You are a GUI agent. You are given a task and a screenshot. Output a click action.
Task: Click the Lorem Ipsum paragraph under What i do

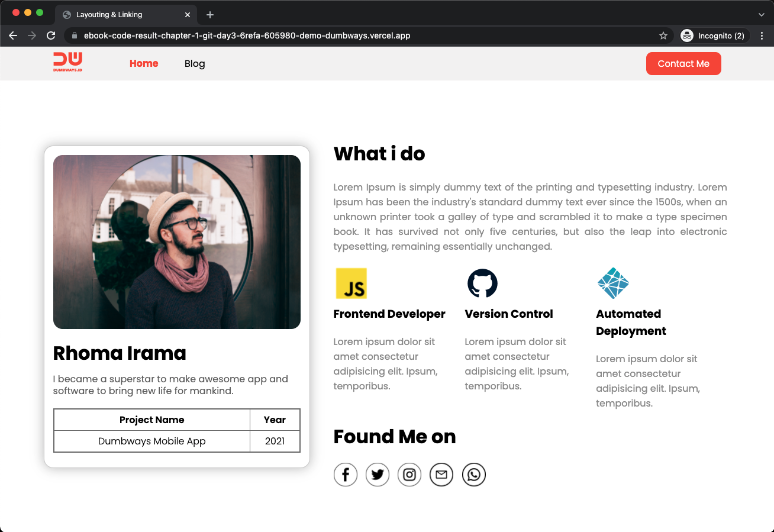(530, 217)
